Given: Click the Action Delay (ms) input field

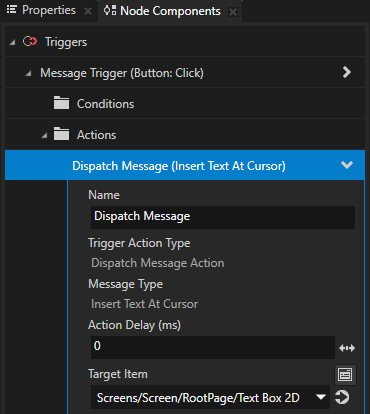Looking at the screenshot, I should tap(213, 347).
